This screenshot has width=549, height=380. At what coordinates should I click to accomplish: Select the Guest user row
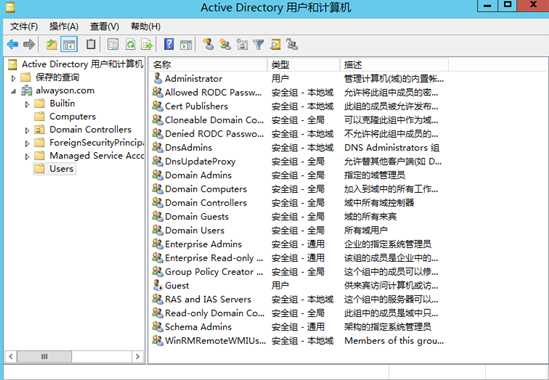coord(298,285)
